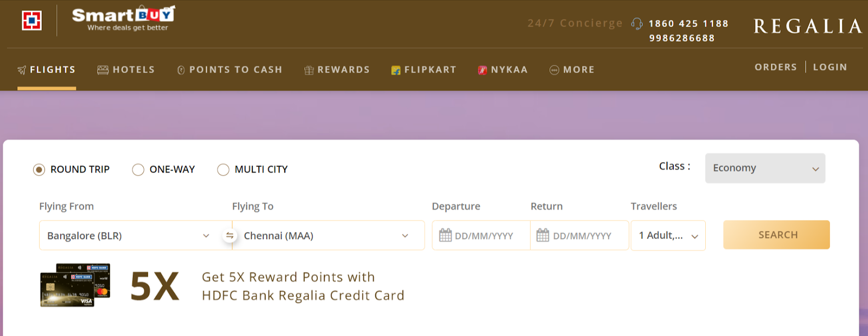This screenshot has height=336, width=868.
Task: Select the Round Trip radio button
Action: click(x=39, y=170)
